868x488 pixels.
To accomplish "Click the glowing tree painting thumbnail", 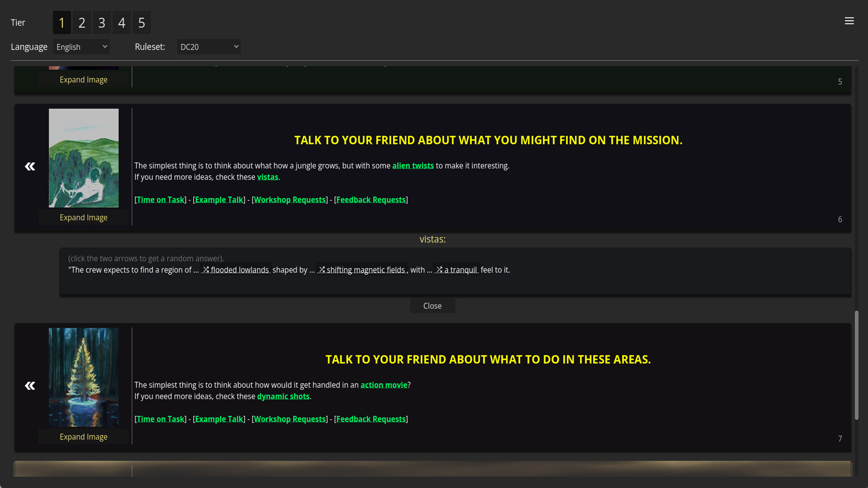I will pyautogui.click(x=84, y=377).
